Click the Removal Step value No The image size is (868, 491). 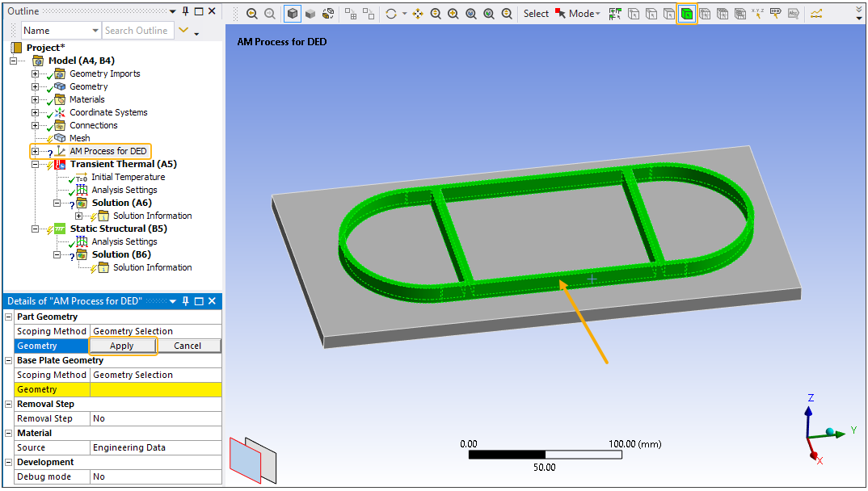point(155,418)
